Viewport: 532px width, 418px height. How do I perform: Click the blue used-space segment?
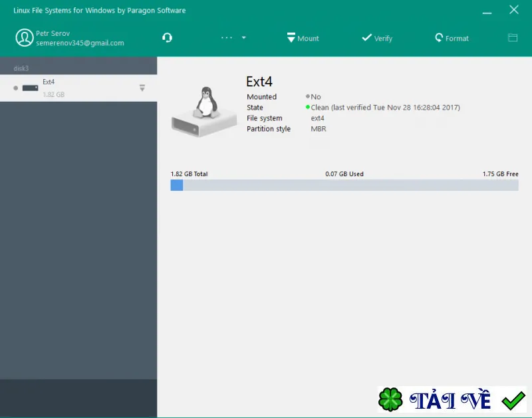(x=177, y=185)
